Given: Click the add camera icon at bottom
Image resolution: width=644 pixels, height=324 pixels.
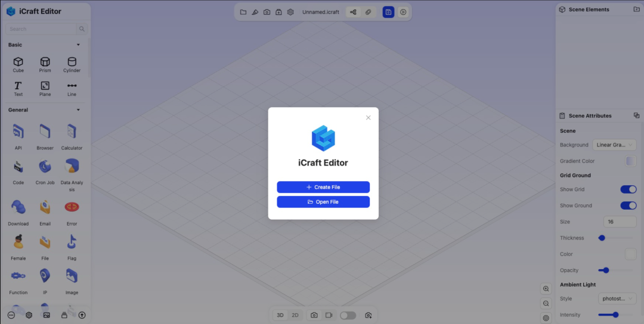Looking at the screenshot, I should [x=369, y=315].
